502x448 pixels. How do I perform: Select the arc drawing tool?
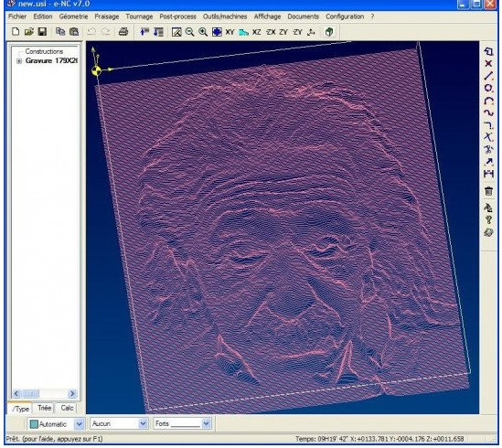point(488,101)
